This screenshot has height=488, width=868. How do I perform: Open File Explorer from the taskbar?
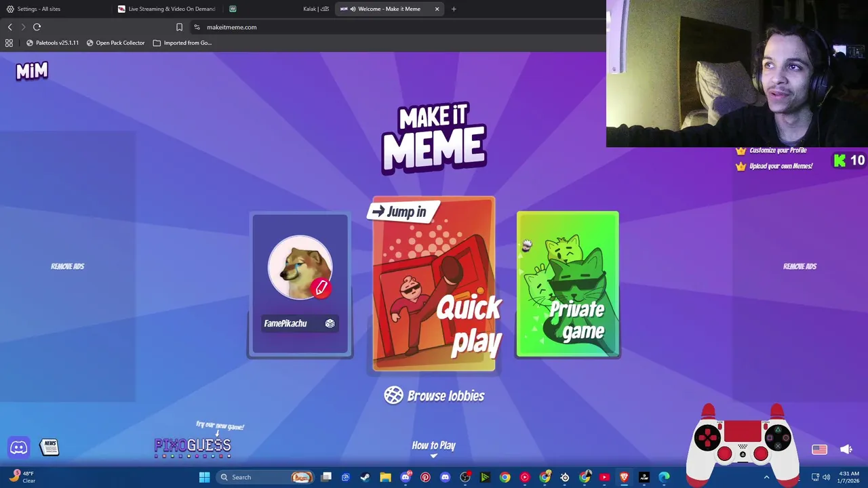(385, 477)
